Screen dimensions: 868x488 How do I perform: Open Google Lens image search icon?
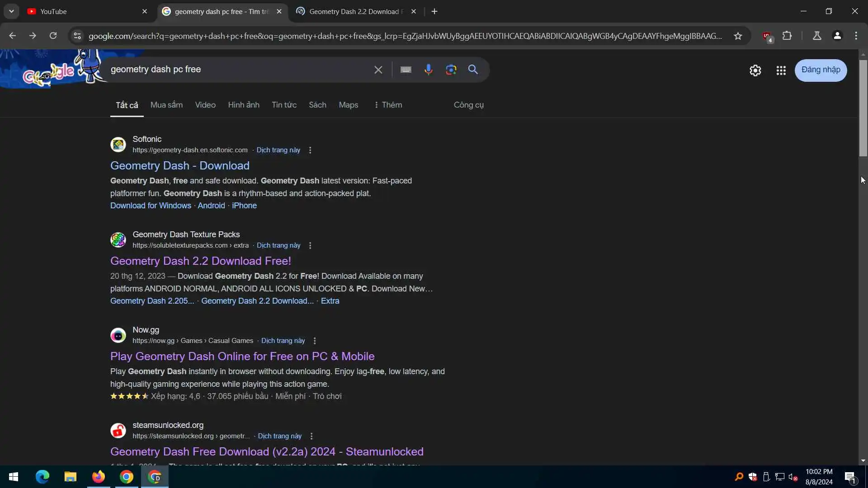click(x=451, y=70)
